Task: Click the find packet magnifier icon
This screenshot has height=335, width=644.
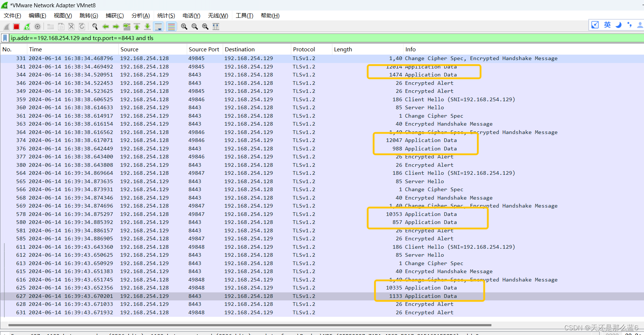Action: click(95, 26)
